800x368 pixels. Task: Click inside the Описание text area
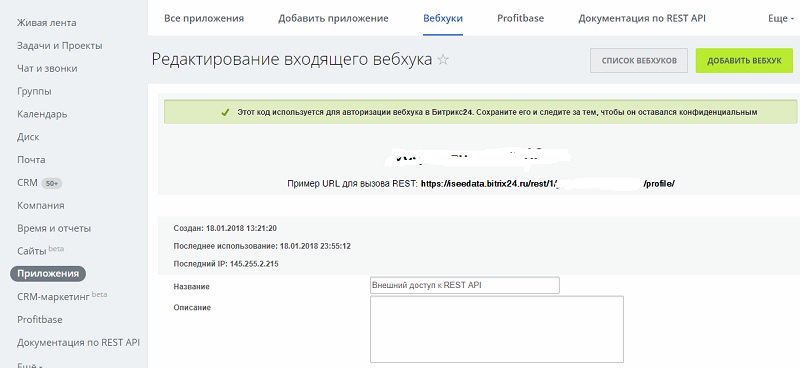pyautogui.click(x=496, y=329)
